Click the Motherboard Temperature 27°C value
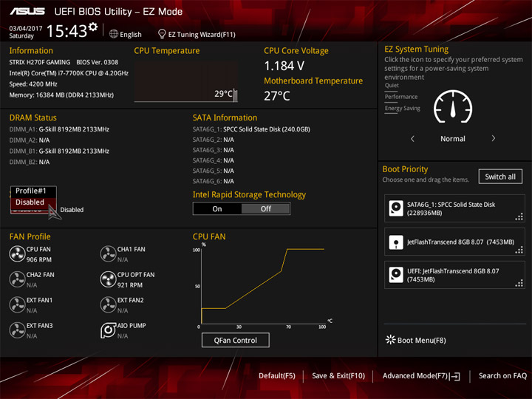 click(x=277, y=96)
